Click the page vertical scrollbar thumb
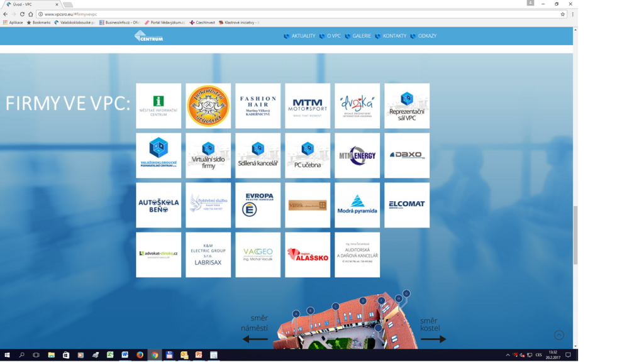Image resolution: width=644 pixels, height=362 pixels. [x=575, y=235]
